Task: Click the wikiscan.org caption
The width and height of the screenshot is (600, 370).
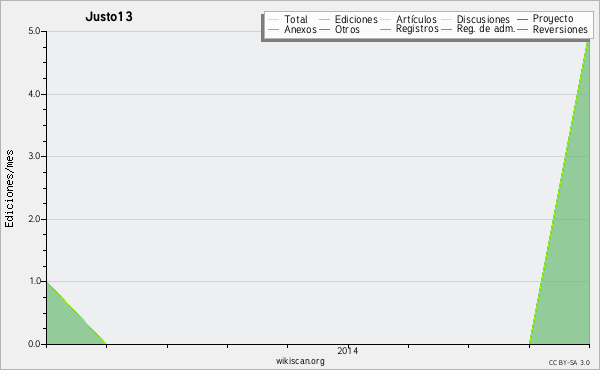Action: click(300, 361)
